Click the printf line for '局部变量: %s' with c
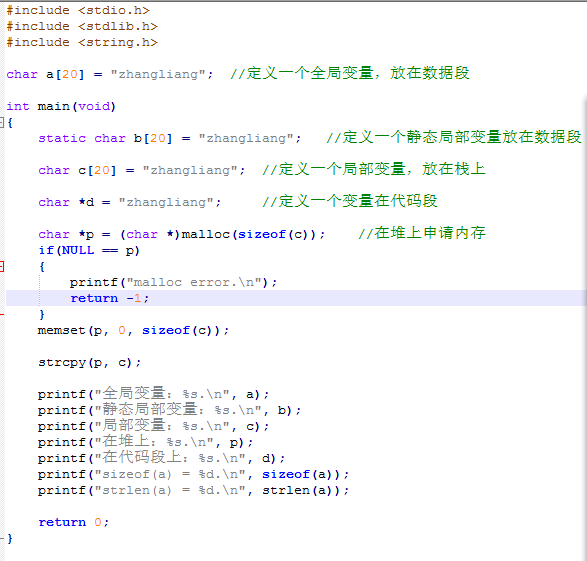The height and width of the screenshot is (561, 587). coord(153,426)
